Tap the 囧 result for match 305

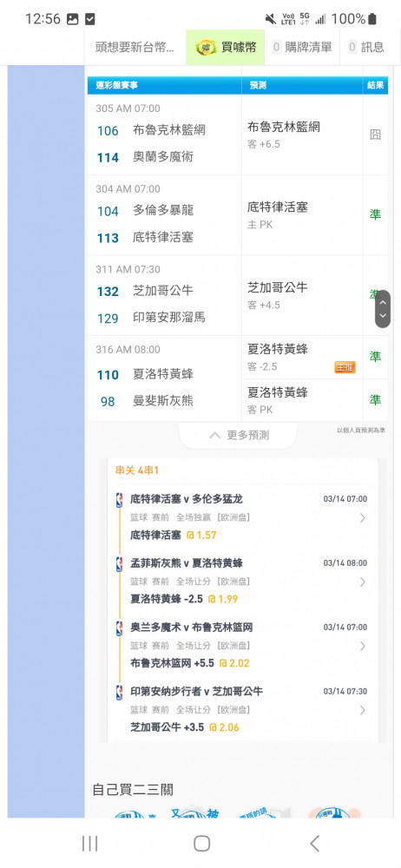375,135
